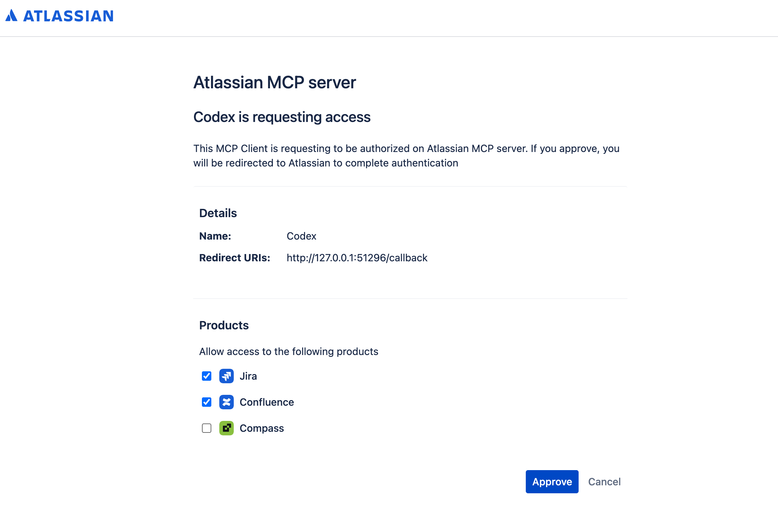
Task: Click the "Codex is requesting access" subheading
Action: point(282,117)
